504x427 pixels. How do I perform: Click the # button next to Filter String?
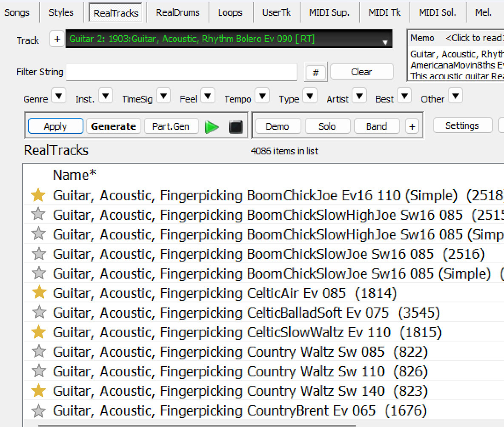click(315, 73)
